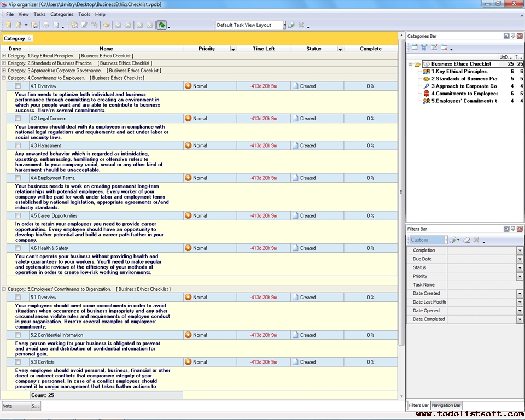Pin the Categories Bar panel
This screenshot has height=420, width=525.
pos(513,36)
